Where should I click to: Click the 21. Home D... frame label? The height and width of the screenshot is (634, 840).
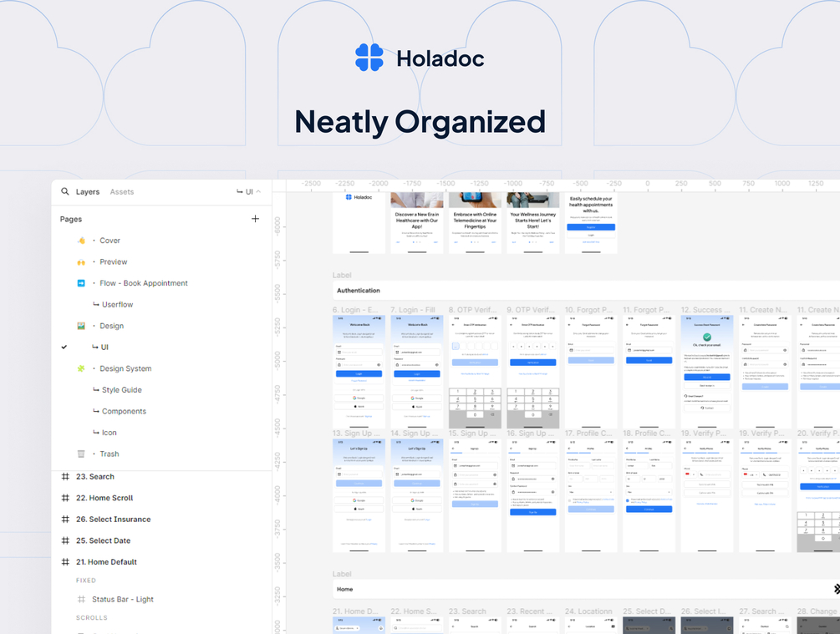(x=356, y=611)
